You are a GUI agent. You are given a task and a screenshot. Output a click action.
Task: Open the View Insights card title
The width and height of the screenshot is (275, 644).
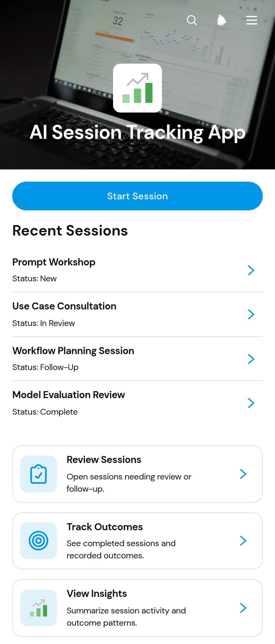coord(97,594)
